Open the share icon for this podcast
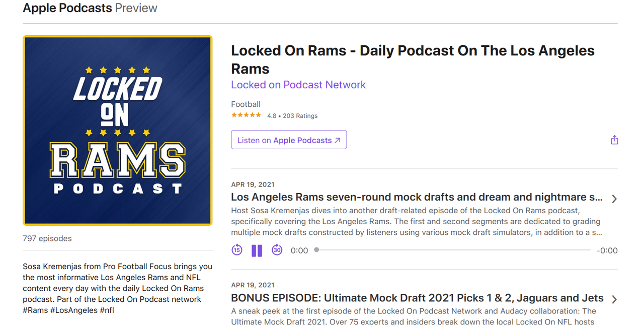 point(614,140)
